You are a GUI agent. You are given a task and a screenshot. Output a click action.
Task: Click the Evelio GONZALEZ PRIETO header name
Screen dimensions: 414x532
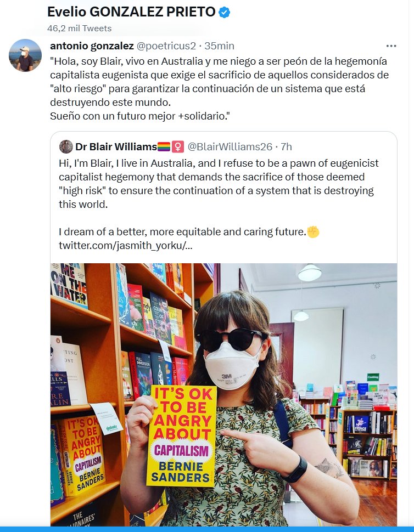(131, 12)
